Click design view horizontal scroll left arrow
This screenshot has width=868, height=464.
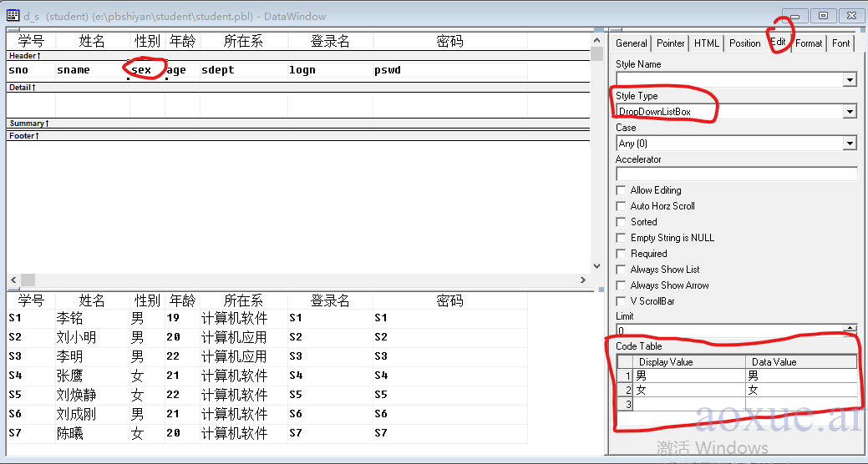pos(13,280)
